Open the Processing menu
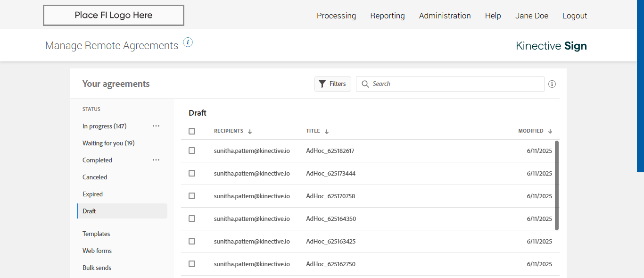 [336, 16]
